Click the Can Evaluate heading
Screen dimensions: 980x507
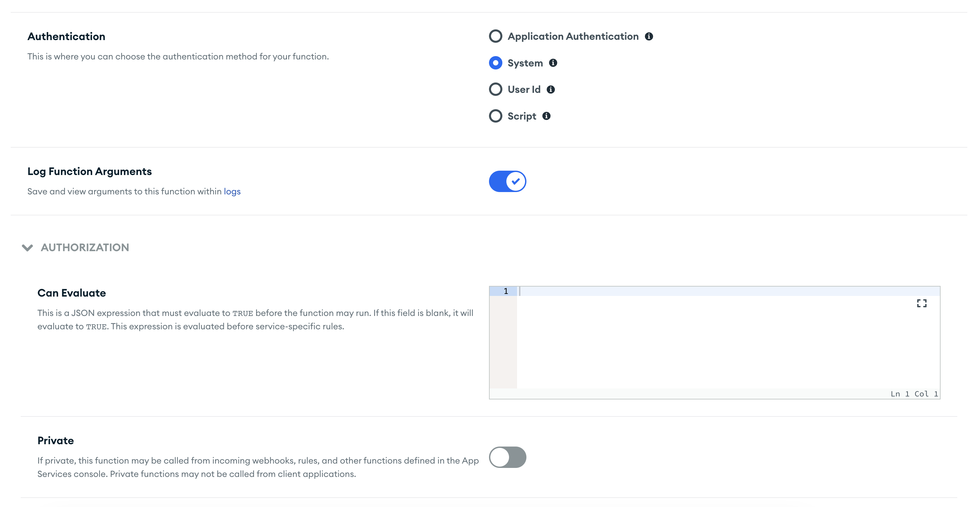pos(71,293)
